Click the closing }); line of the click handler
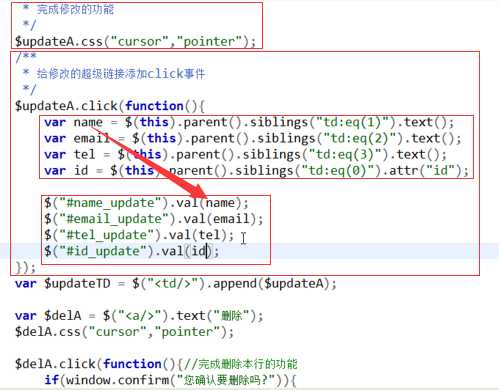 (25, 267)
